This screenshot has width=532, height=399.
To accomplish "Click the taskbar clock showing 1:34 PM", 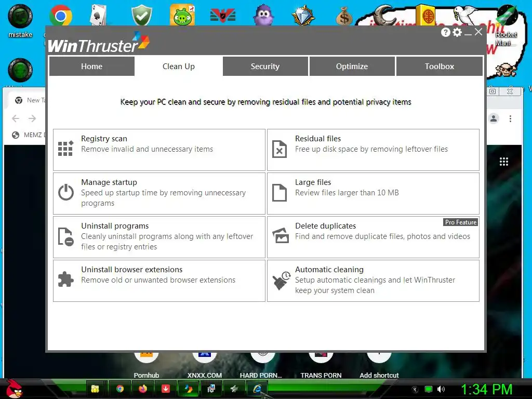I will pyautogui.click(x=486, y=390).
